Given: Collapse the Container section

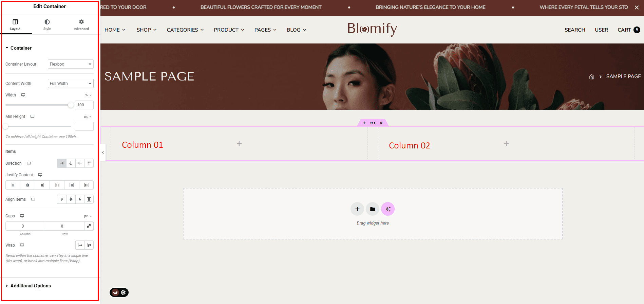Looking at the screenshot, I should (19, 48).
